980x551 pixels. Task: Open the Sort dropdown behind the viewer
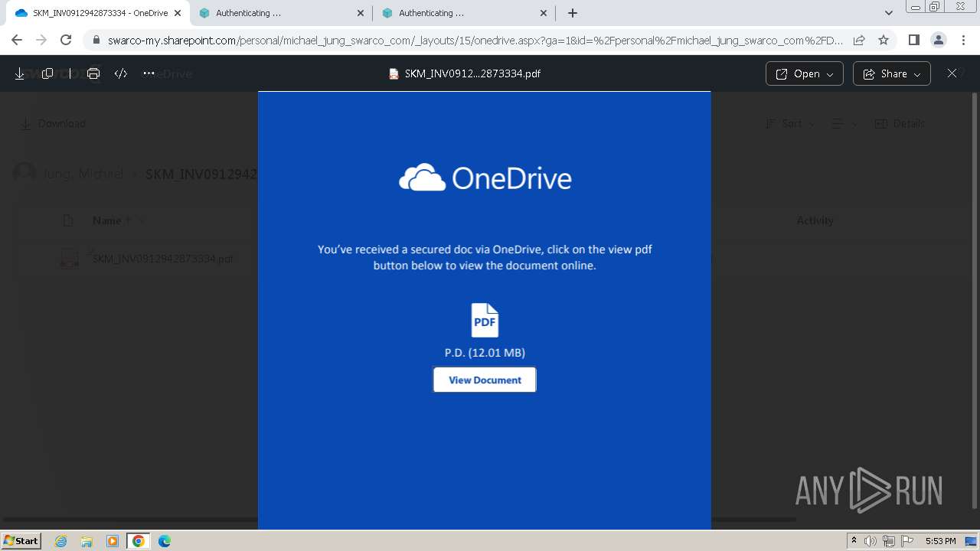791,123
